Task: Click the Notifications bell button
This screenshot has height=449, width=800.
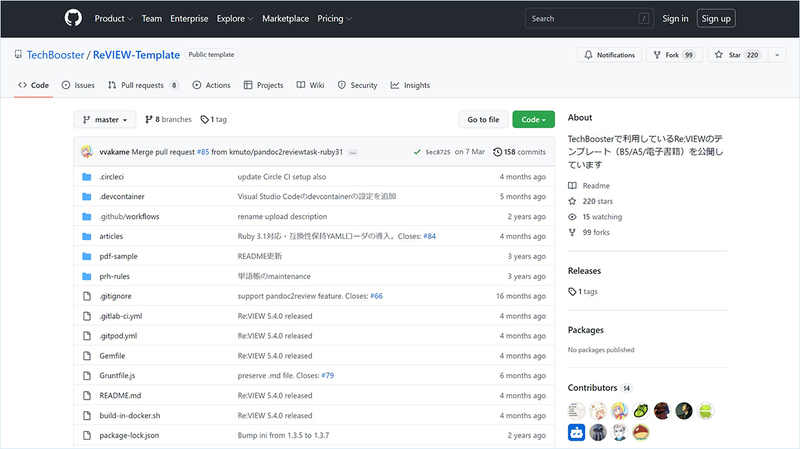Action: [x=609, y=55]
